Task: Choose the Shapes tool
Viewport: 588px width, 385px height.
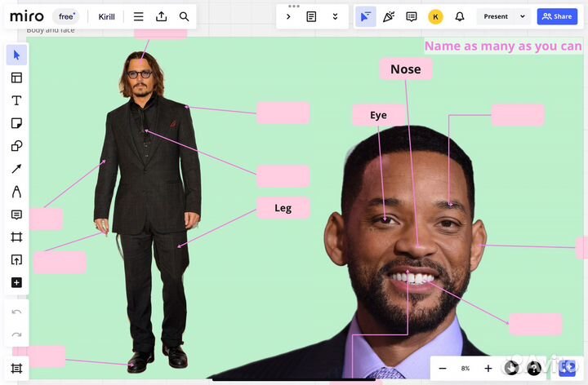Action: [16, 146]
